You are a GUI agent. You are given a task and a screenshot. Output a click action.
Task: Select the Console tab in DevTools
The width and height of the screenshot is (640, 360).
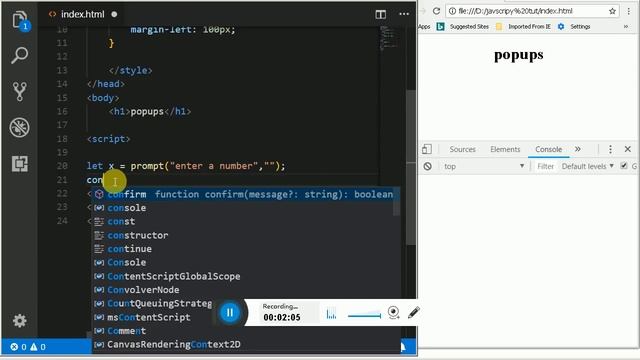tap(549, 149)
